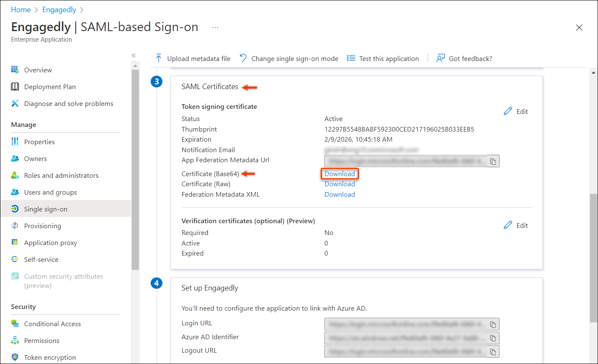Go to Engagedly breadcrumb
The height and width of the screenshot is (364, 598).
(59, 9)
